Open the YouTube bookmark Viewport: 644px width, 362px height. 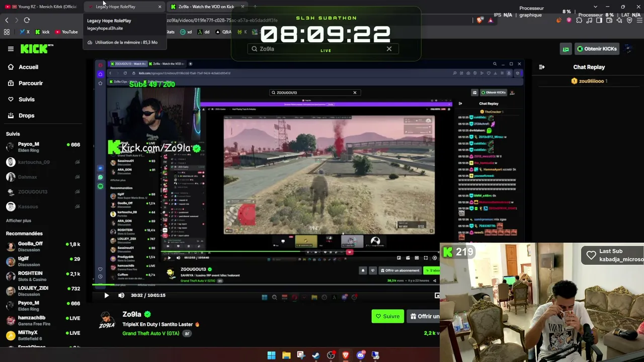coord(66,32)
